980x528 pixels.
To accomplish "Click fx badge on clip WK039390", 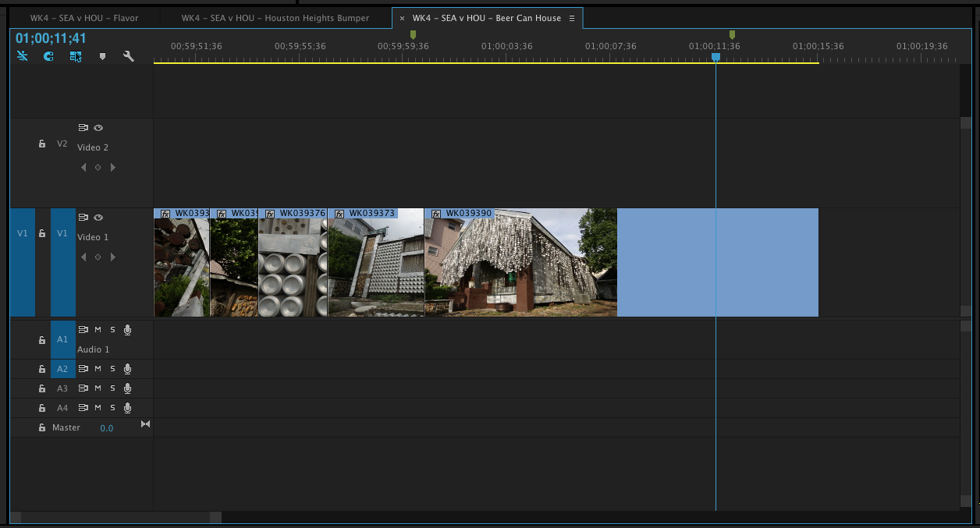I will pyautogui.click(x=436, y=214).
